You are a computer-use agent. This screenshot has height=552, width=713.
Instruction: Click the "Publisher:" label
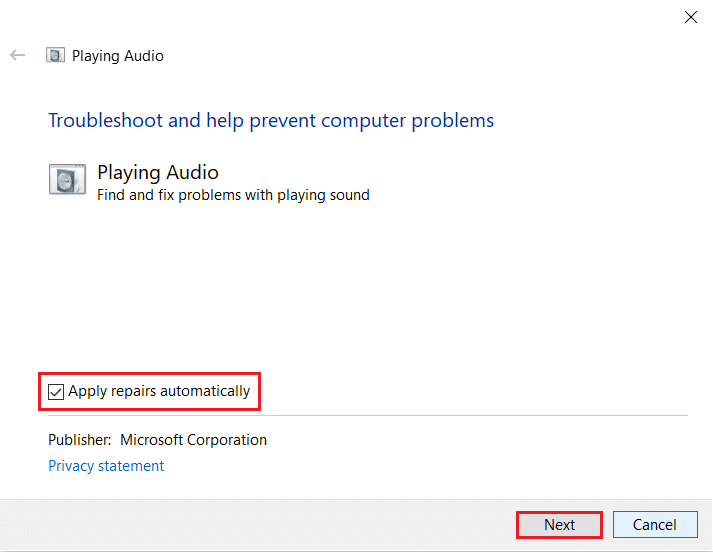click(79, 440)
